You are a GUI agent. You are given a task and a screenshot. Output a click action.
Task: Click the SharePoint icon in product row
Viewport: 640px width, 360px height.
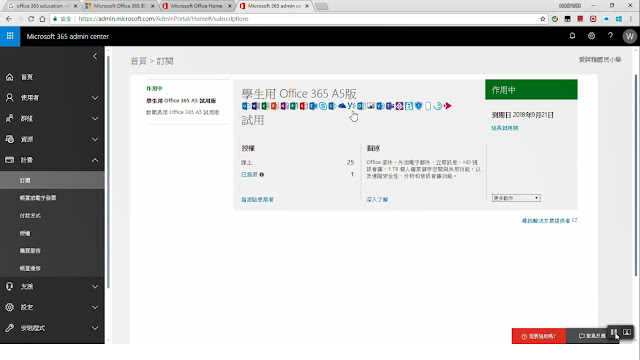click(333, 106)
